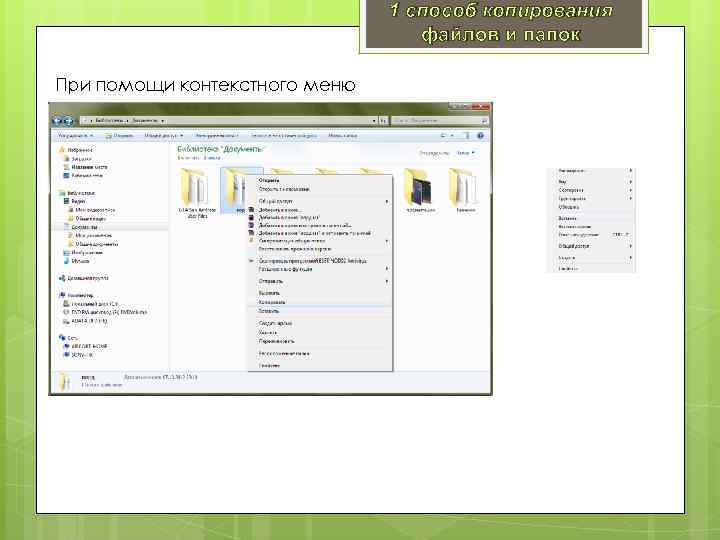
Task: Expand the Отправить submenu in the context menu
Action: tap(321, 281)
